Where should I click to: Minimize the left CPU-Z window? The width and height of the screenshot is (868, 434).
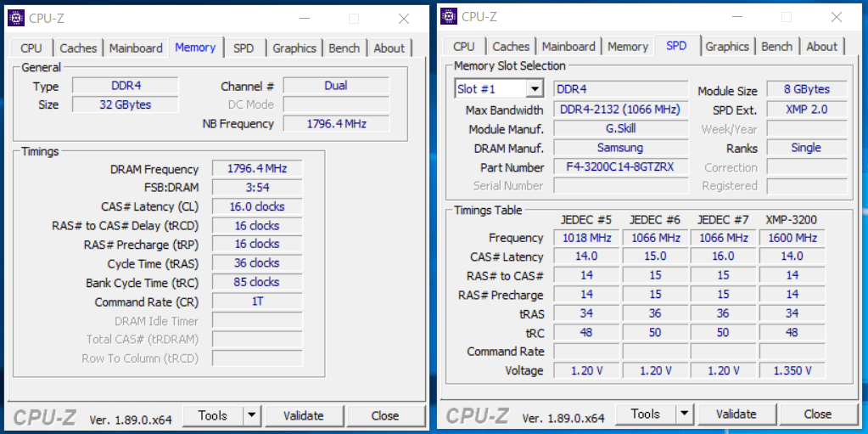point(304,19)
